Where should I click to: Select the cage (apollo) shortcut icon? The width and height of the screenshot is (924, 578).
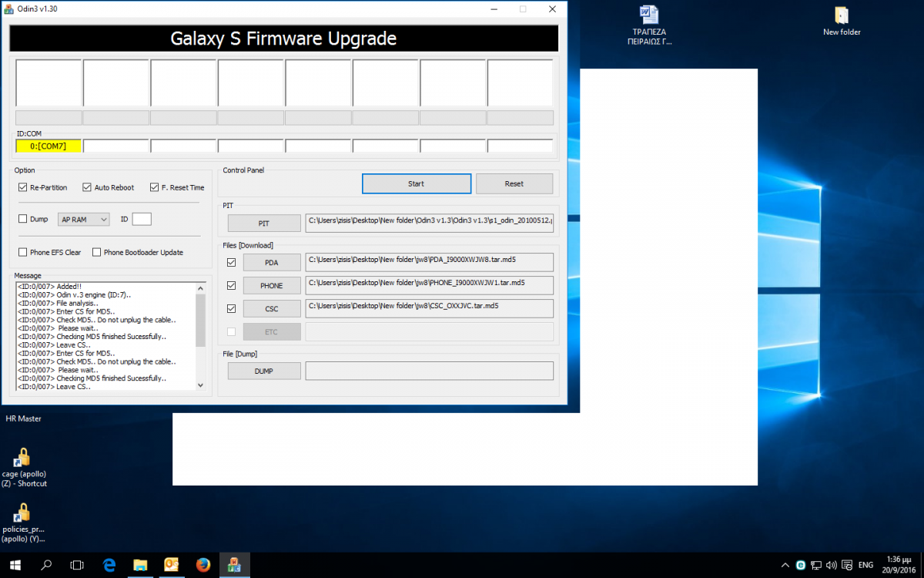coord(23,467)
